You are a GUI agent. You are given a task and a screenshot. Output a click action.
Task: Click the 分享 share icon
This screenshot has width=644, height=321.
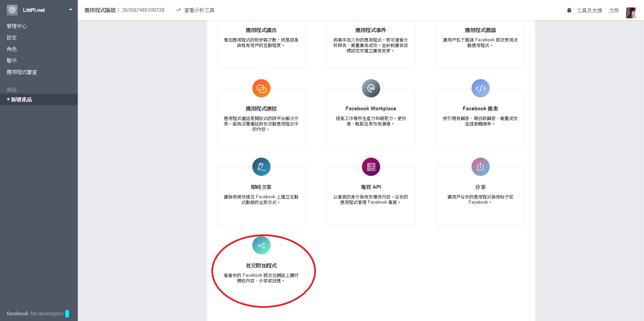pyautogui.click(x=481, y=167)
